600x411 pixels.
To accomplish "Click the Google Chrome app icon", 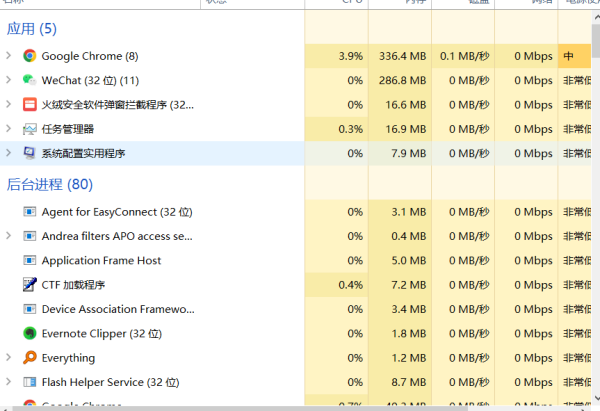I will (x=29, y=56).
